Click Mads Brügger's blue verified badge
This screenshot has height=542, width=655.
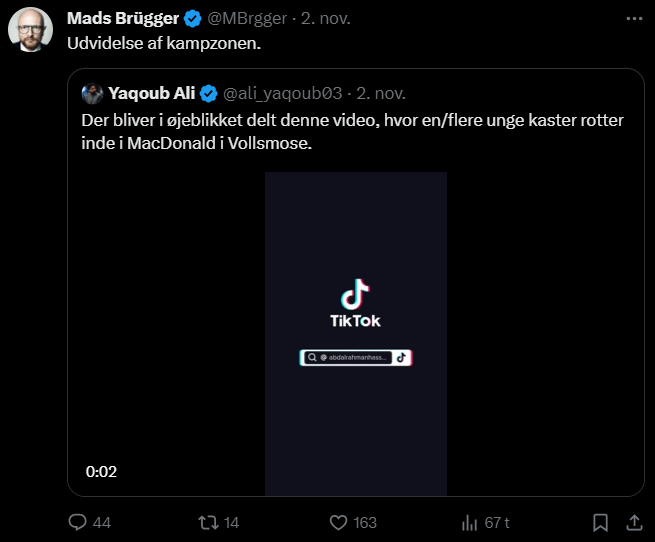click(x=192, y=20)
